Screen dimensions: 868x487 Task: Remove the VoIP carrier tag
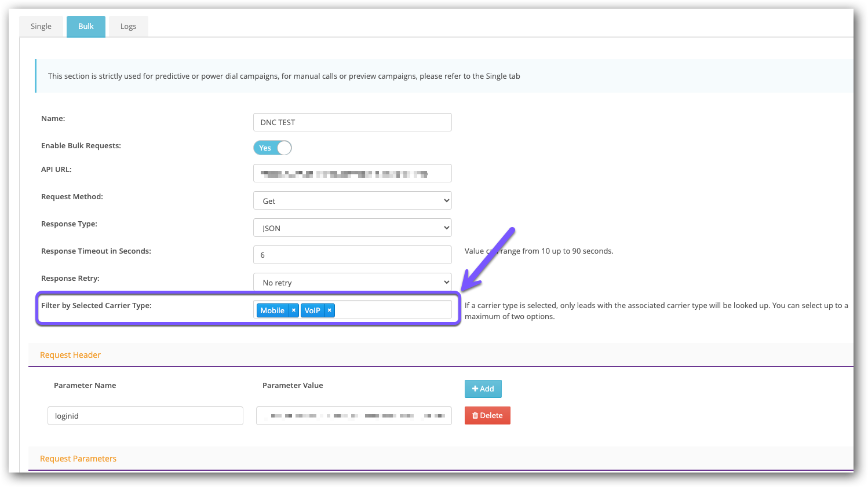click(329, 310)
